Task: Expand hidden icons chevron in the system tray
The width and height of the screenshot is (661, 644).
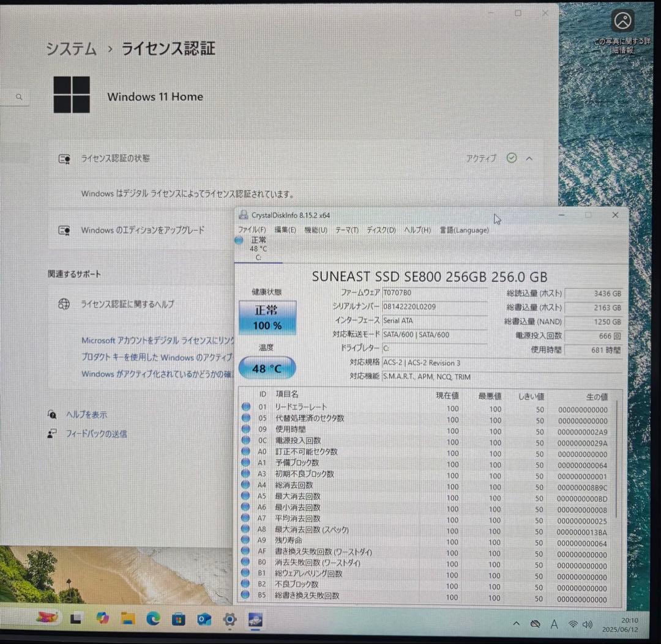Action: coord(517,624)
